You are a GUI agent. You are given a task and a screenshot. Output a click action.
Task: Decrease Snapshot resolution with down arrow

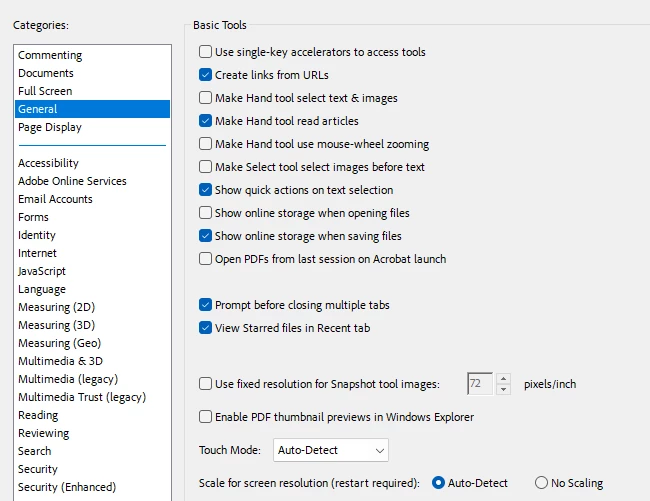click(x=503, y=389)
